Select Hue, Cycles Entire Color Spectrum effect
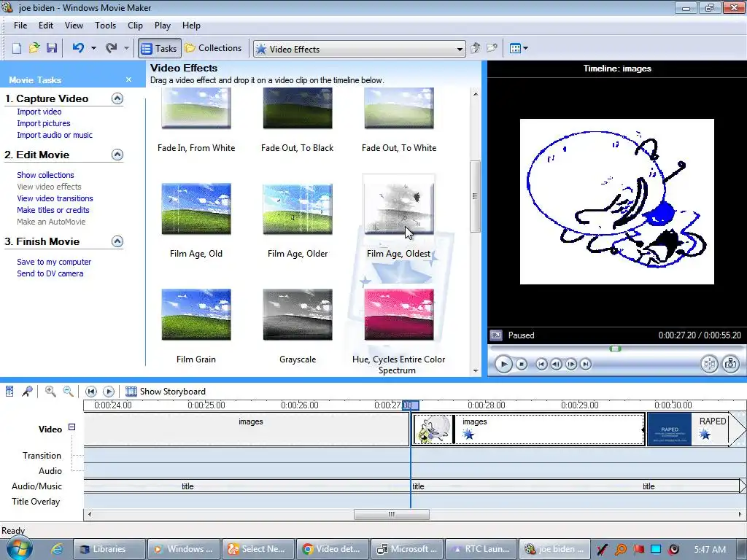747x560 pixels. [399, 314]
